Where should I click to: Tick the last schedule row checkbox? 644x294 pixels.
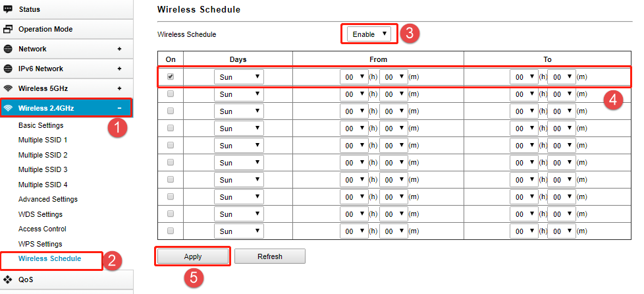[x=171, y=231]
